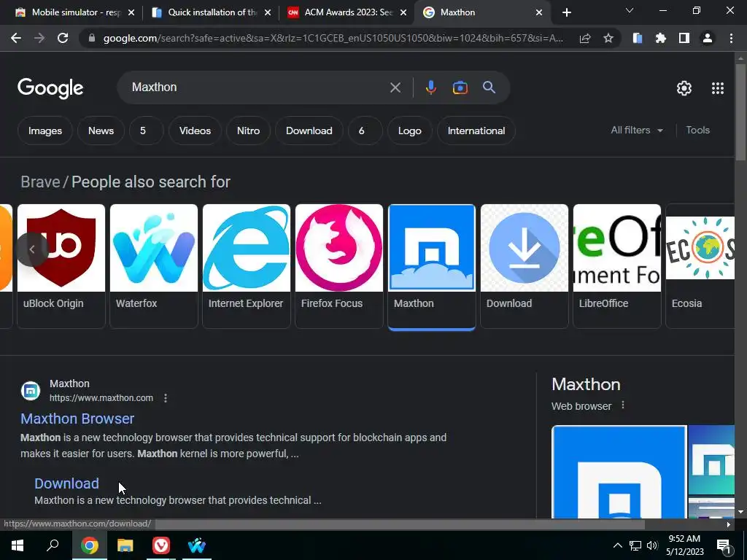Select the International filter chip
The width and height of the screenshot is (747, 560).
pyautogui.click(x=476, y=131)
